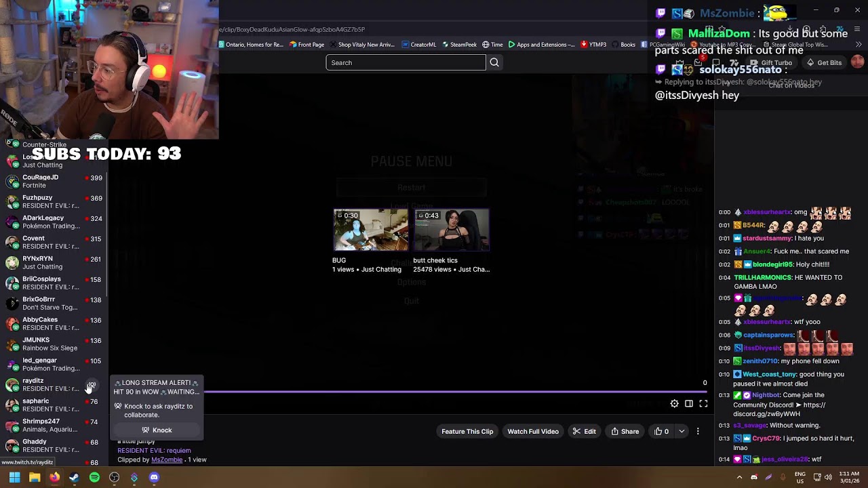Open the ENG US language switcher
Viewport: 868px width, 488px height.
click(x=800, y=477)
